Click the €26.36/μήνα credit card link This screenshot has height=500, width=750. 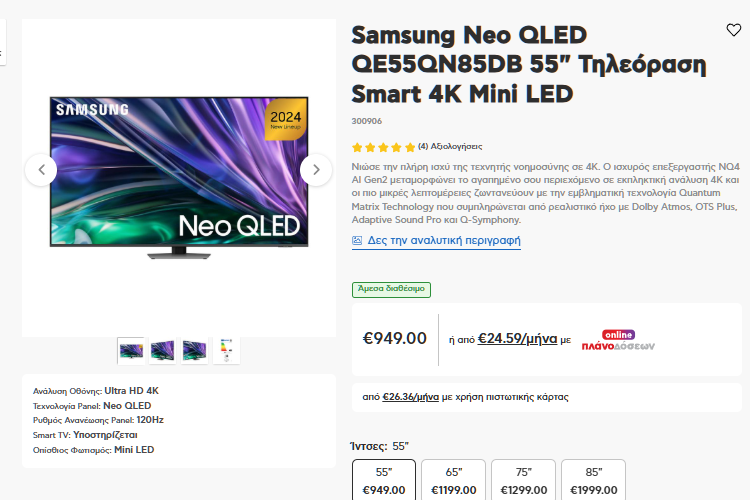coord(410,397)
